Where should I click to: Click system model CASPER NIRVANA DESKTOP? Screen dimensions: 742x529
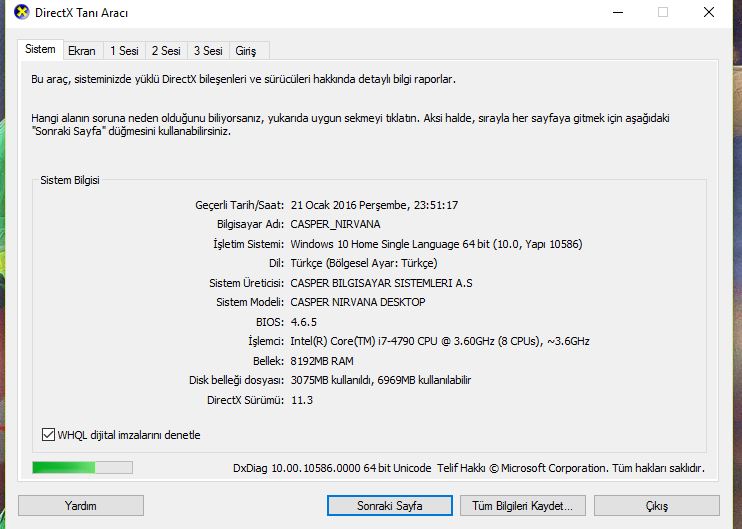[358, 302]
